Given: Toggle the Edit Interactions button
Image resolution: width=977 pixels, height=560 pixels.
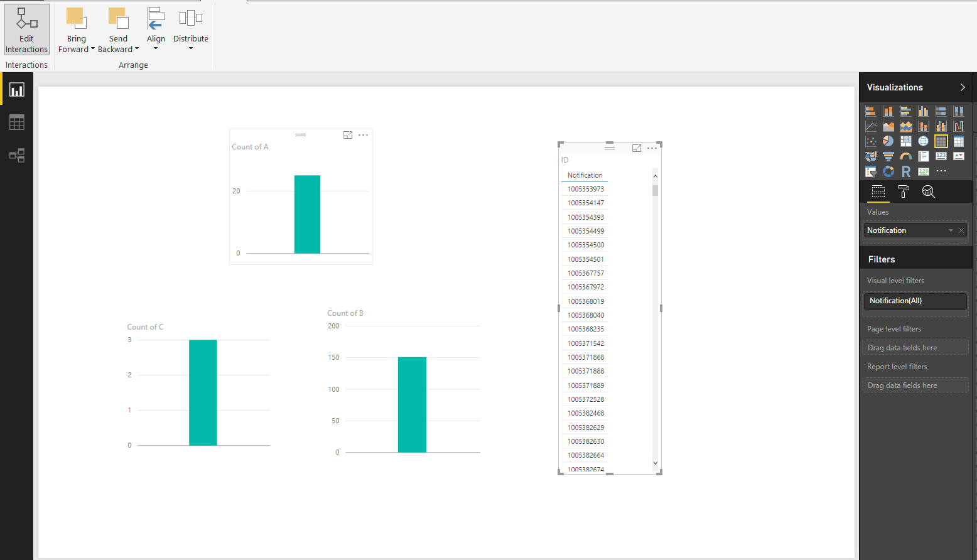Looking at the screenshot, I should 26,30.
